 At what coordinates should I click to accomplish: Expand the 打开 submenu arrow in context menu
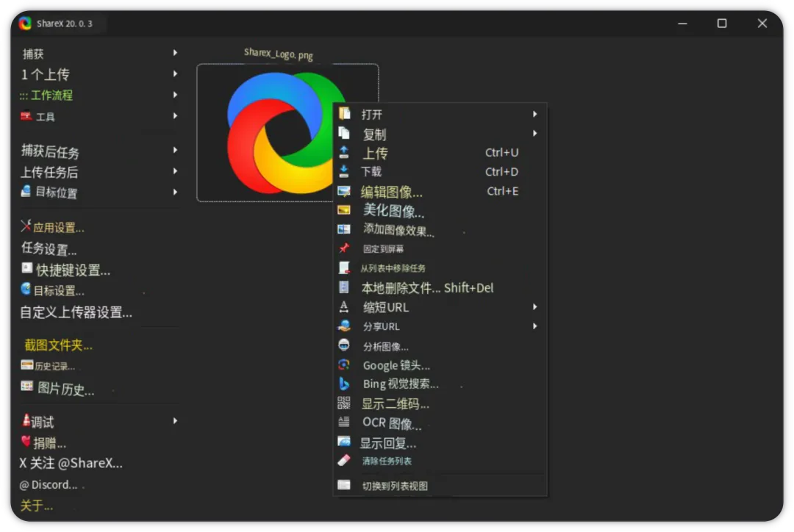tap(534, 114)
